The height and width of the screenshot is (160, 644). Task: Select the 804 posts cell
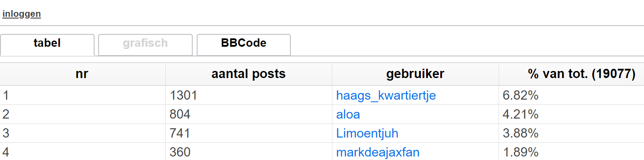pyautogui.click(x=249, y=114)
